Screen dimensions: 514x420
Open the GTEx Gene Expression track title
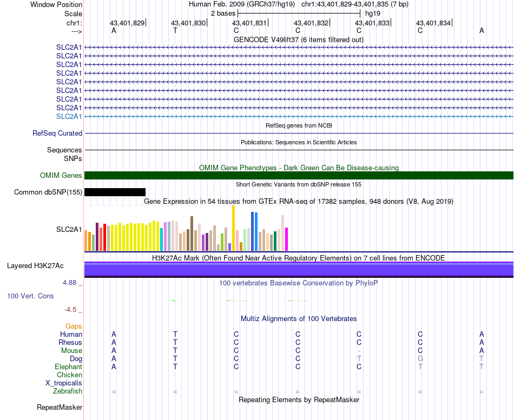(x=299, y=201)
